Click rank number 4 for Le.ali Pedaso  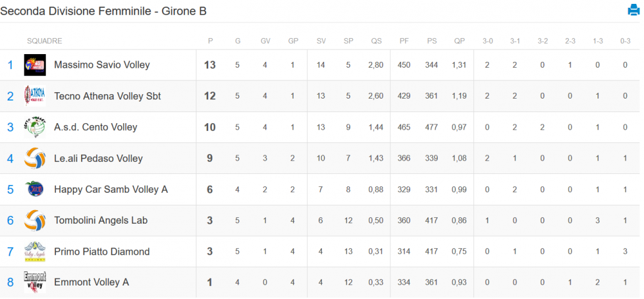[10, 158]
